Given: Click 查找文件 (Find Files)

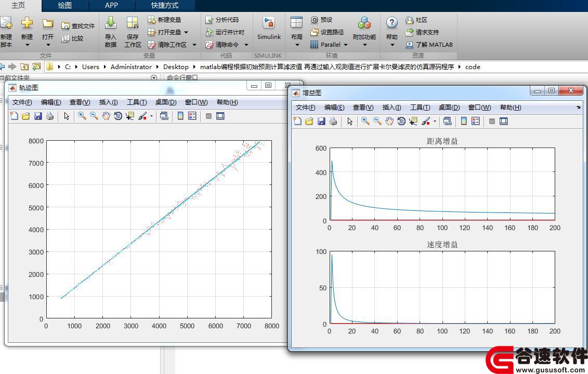Looking at the screenshot, I should click(77, 26).
